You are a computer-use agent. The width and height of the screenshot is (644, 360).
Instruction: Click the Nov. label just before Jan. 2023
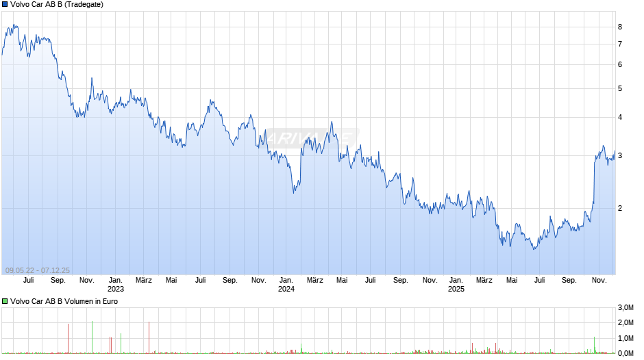point(86,281)
